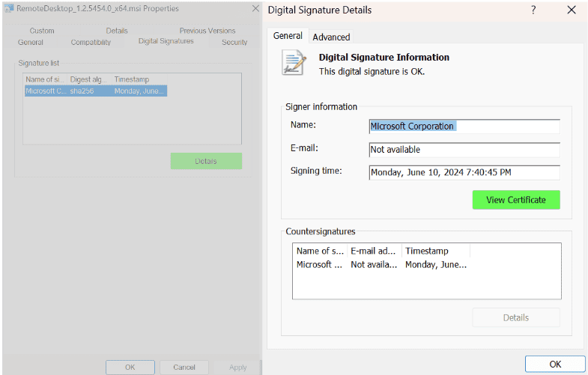Click the sha256 cell in signature list
Image resolution: width=588 pixels, height=375 pixels.
coord(82,91)
